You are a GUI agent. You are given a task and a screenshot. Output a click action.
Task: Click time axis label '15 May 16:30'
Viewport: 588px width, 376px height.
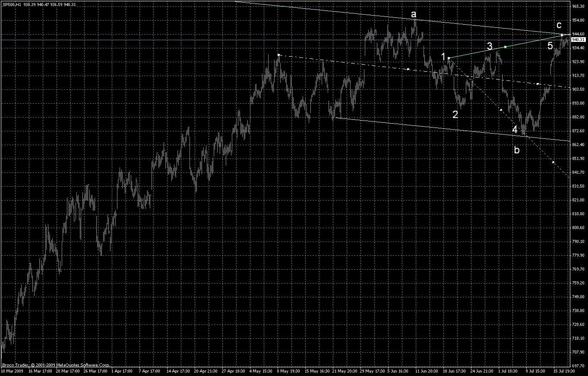[x=317, y=371]
